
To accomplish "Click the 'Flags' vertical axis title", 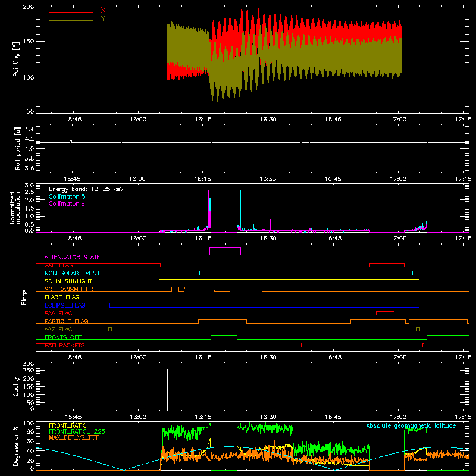I will [24, 297].
